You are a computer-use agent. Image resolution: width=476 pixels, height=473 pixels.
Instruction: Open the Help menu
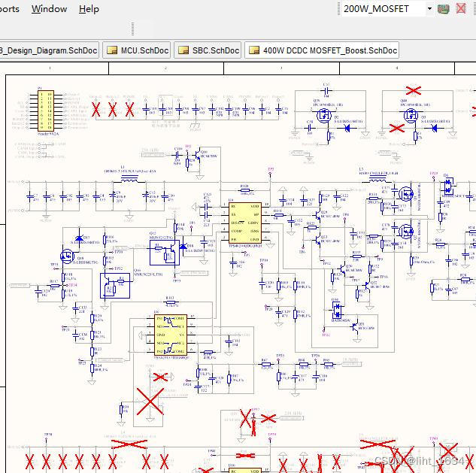(x=89, y=9)
